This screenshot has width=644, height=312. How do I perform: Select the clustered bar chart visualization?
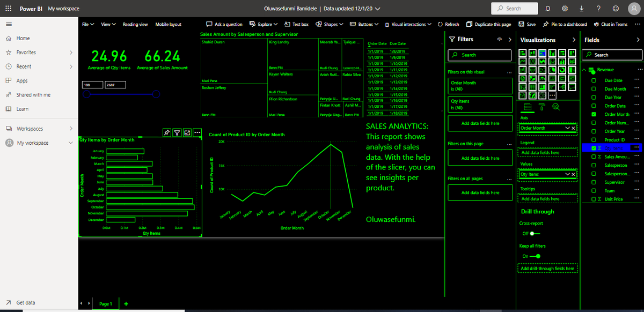point(543,53)
